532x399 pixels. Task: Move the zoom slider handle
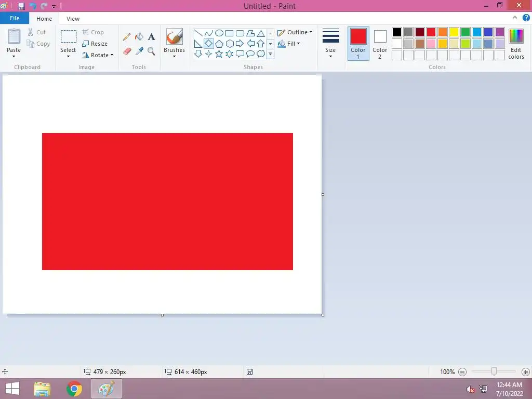(494, 371)
